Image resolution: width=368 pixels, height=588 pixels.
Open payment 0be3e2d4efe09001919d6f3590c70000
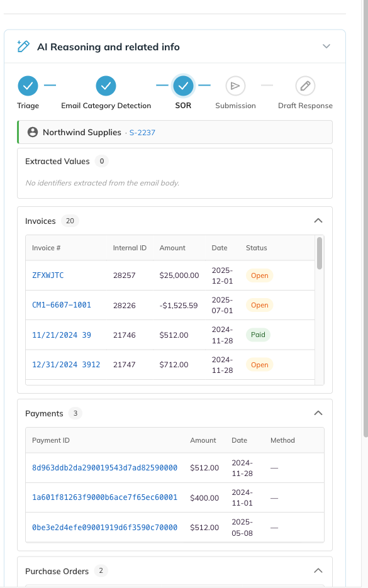(104, 527)
